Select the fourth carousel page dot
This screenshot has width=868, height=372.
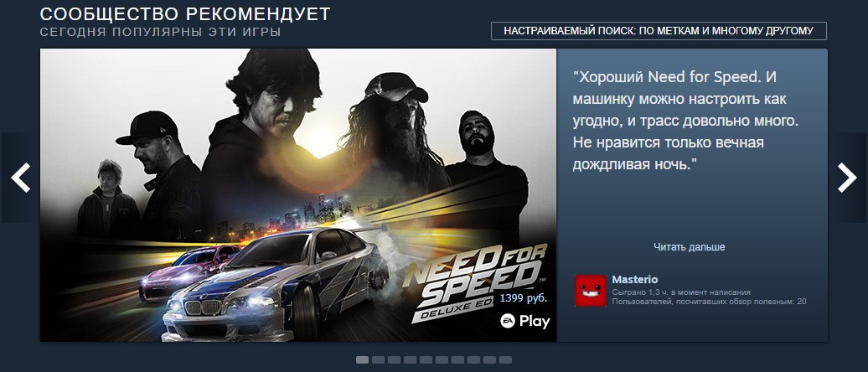[x=410, y=359]
